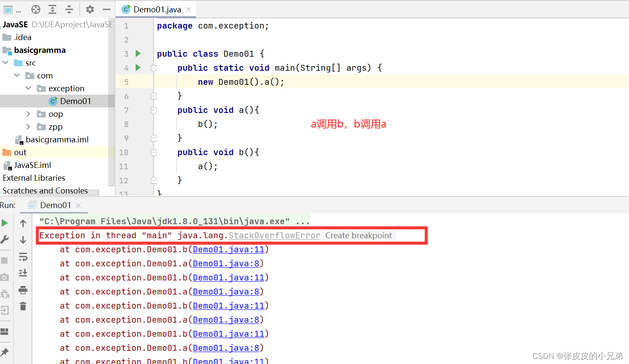
Task: Run class Demo01 from line 3 gutter arrow
Action: click(138, 53)
